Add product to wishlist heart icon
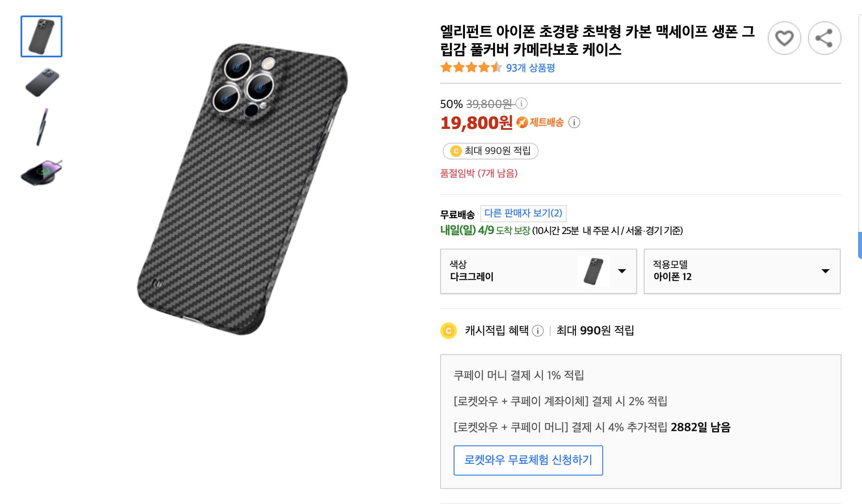This screenshot has height=504, width=862. (784, 38)
